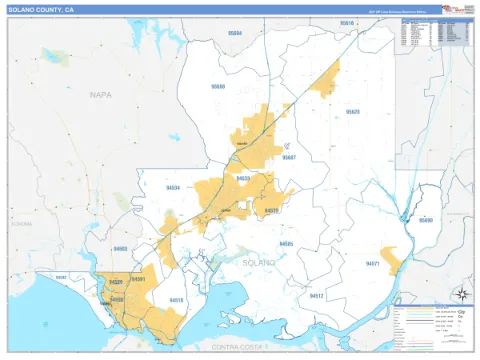Select ZIP code label 94571

pyautogui.click(x=373, y=264)
